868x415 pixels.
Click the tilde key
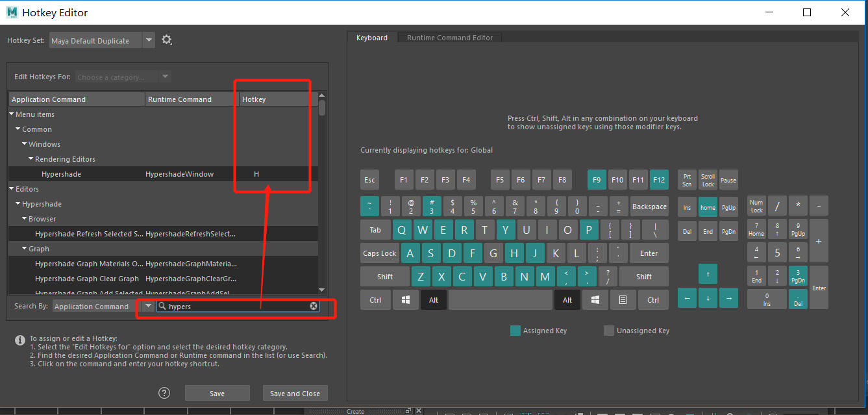[x=369, y=207]
